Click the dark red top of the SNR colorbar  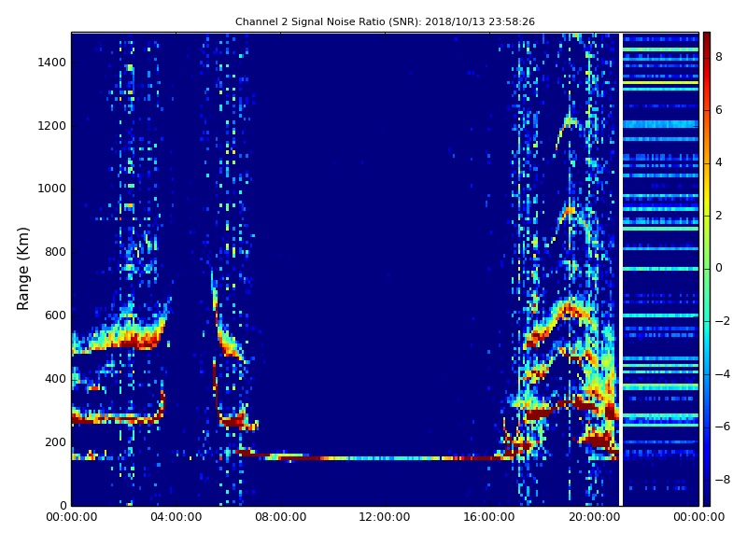click(x=707, y=40)
